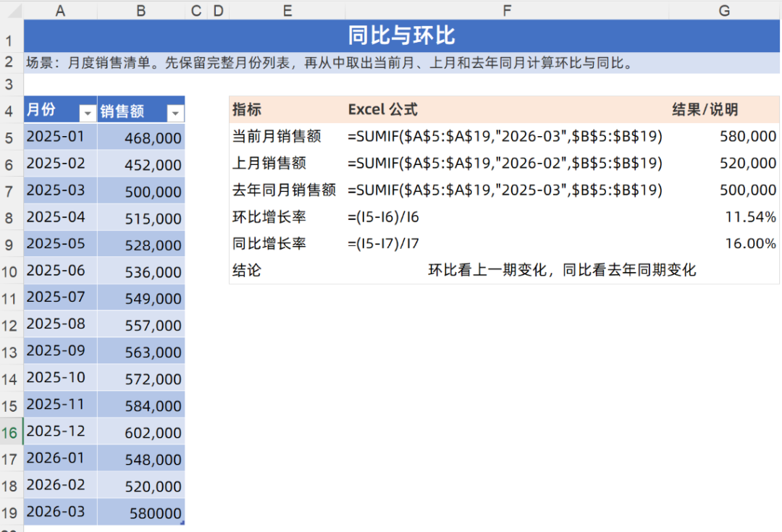The image size is (782, 532).
Task: Click the 指标 header cell
Action: (x=287, y=110)
